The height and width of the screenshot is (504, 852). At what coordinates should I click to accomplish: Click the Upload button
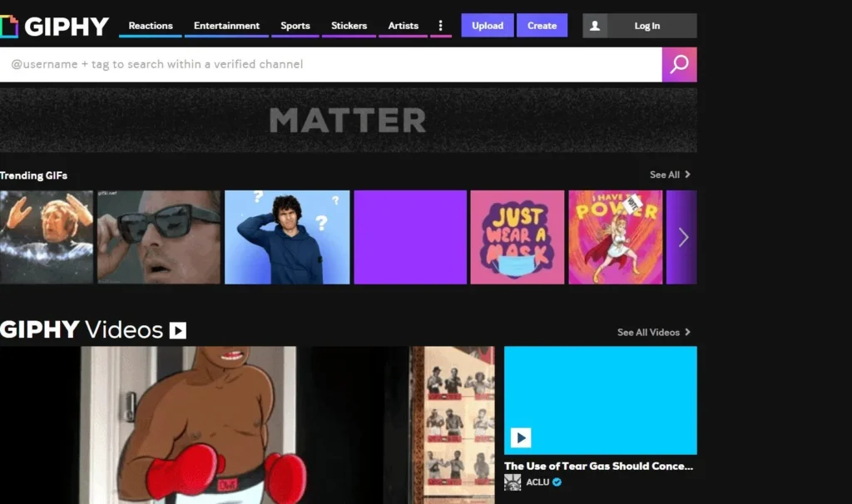pos(488,26)
